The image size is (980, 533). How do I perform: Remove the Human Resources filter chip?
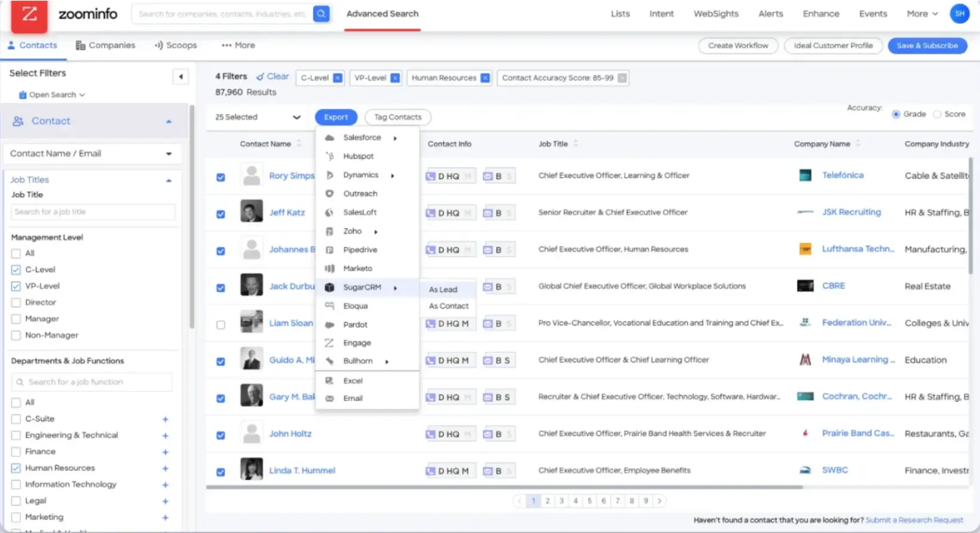[485, 78]
